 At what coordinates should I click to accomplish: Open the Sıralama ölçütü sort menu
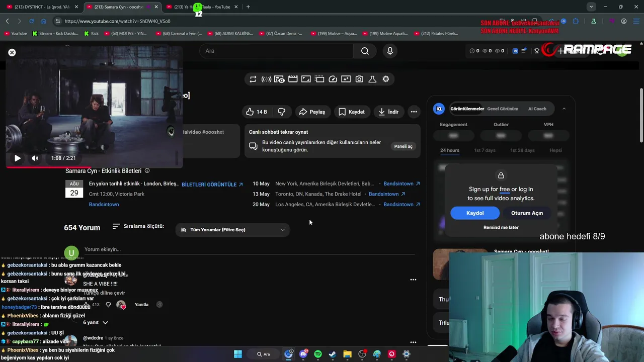pos(138,226)
